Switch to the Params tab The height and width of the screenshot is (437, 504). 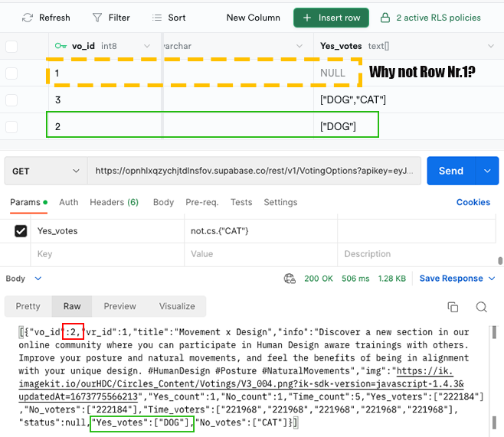click(28, 202)
